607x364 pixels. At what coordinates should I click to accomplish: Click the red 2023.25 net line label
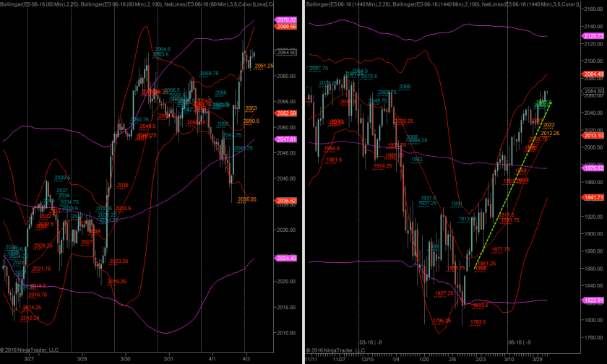click(x=119, y=261)
